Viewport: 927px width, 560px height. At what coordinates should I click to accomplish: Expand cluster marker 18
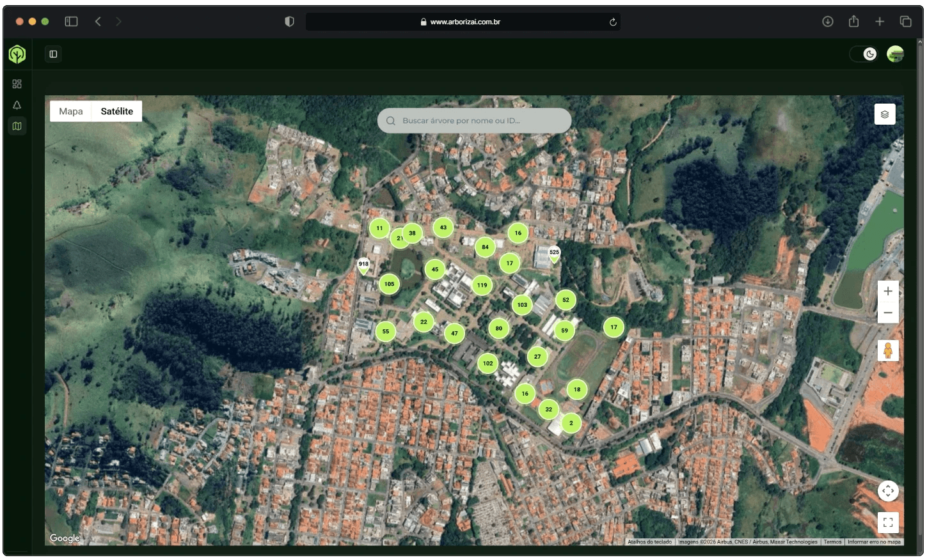(577, 389)
